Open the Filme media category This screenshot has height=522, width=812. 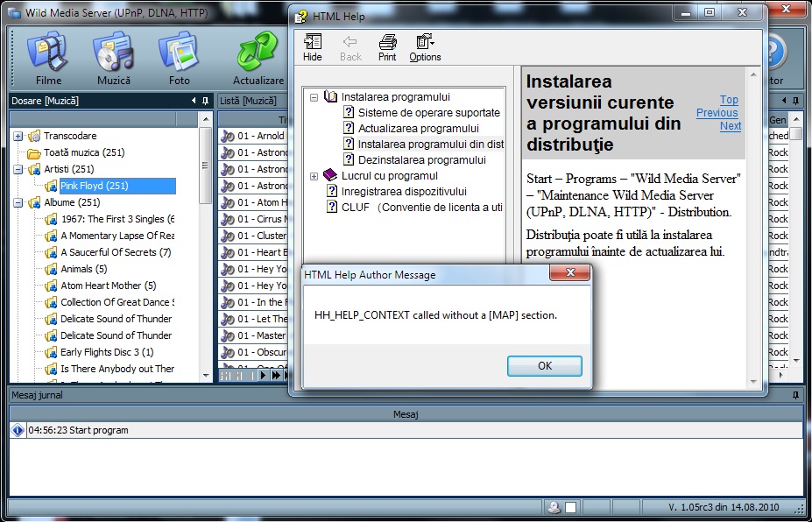point(48,58)
